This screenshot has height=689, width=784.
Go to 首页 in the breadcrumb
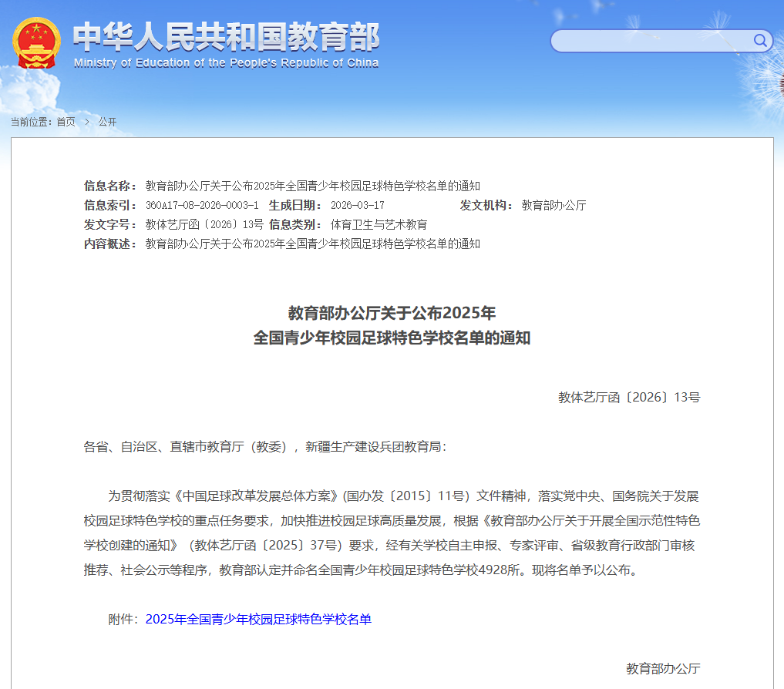point(66,122)
